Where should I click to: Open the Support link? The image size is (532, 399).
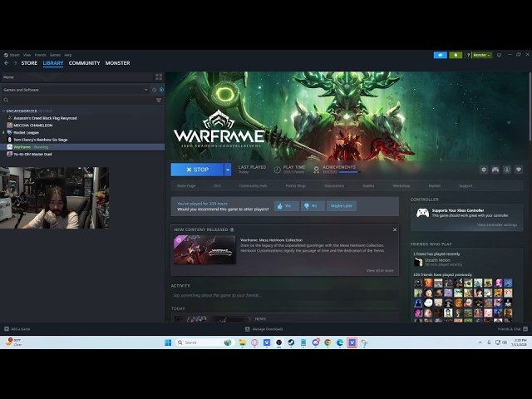[x=465, y=186]
